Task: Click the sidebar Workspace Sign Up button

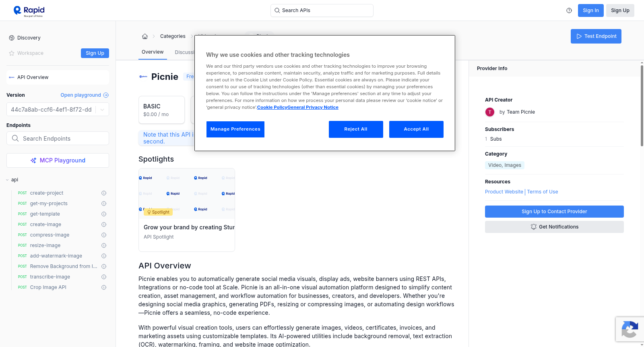Action: coord(95,53)
